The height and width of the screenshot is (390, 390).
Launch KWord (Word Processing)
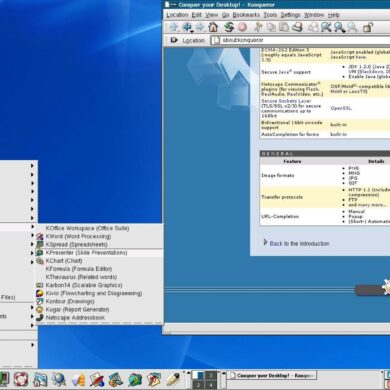tap(99, 236)
